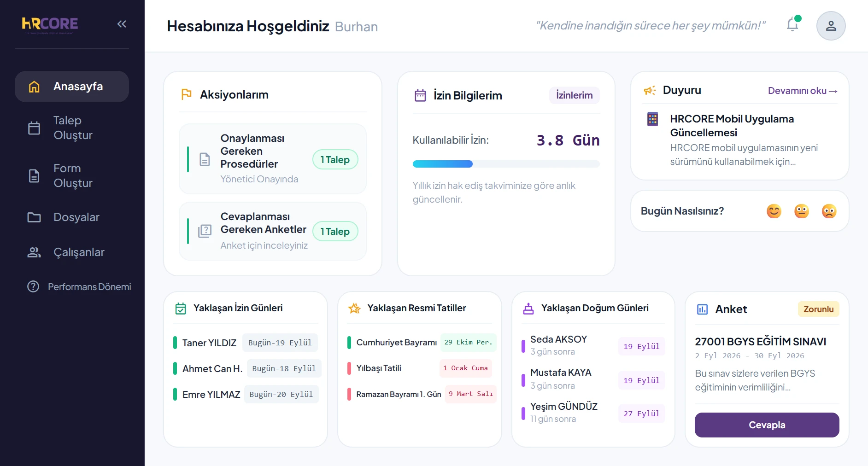
Task: Open 27001 BGYS EĞİTİM SINAVI survey title
Action: [x=760, y=342]
